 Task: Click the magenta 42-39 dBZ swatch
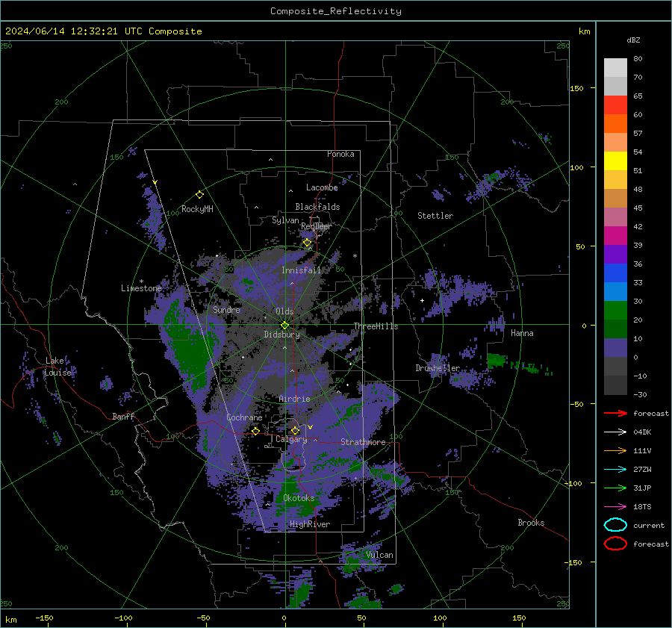[x=615, y=236]
